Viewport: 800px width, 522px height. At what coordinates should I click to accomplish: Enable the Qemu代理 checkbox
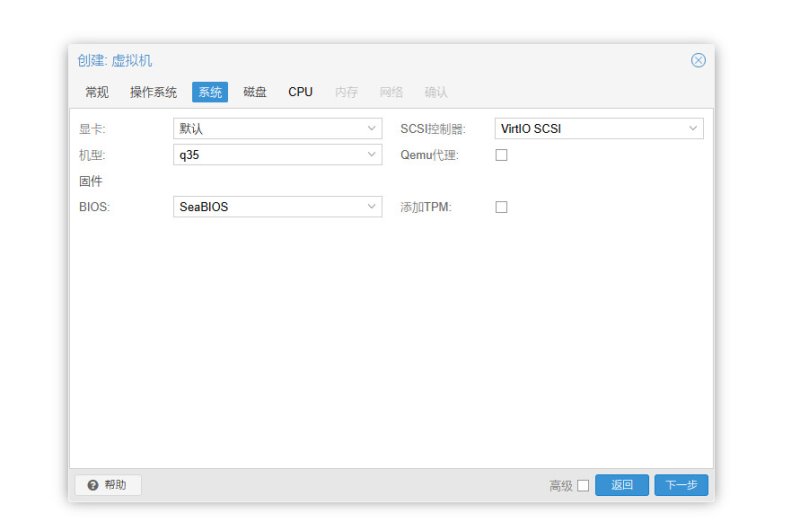501,155
